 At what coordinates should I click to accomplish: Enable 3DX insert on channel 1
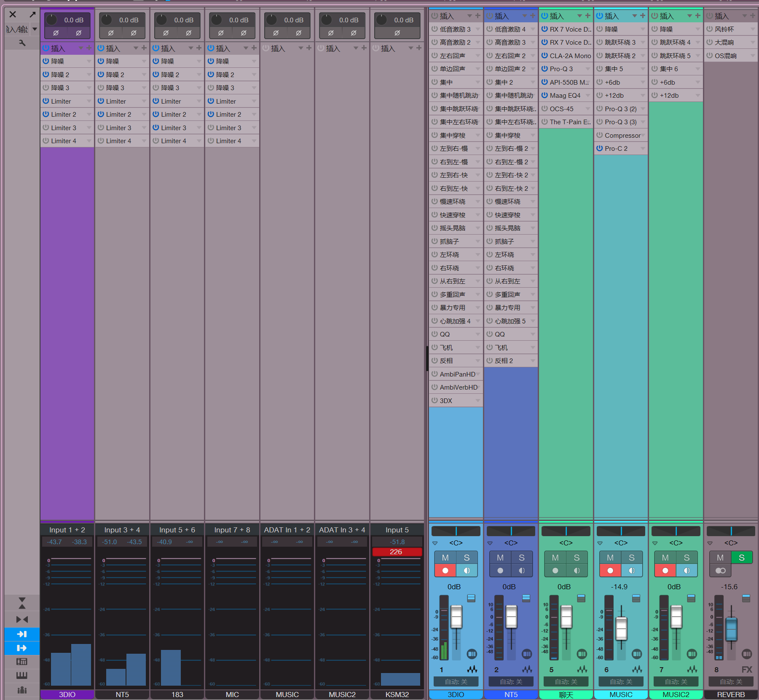click(434, 401)
